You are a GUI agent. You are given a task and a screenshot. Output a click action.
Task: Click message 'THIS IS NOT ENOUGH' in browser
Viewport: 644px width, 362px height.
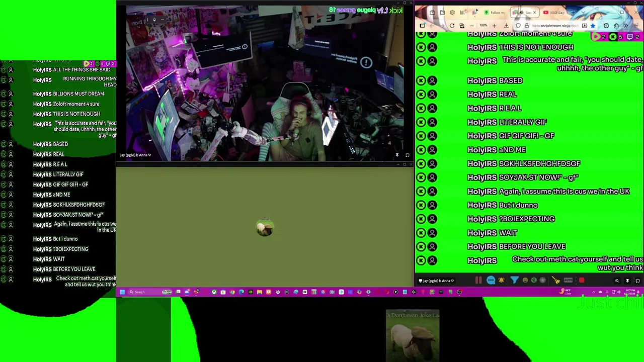pos(536,47)
